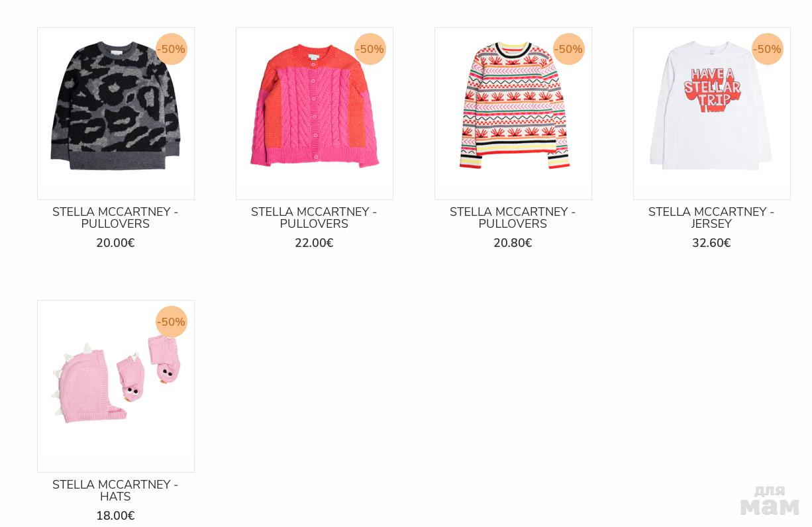Click the -50% badge on pink hat set
Screen dimensions: 812x527
pyautogui.click(x=172, y=322)
